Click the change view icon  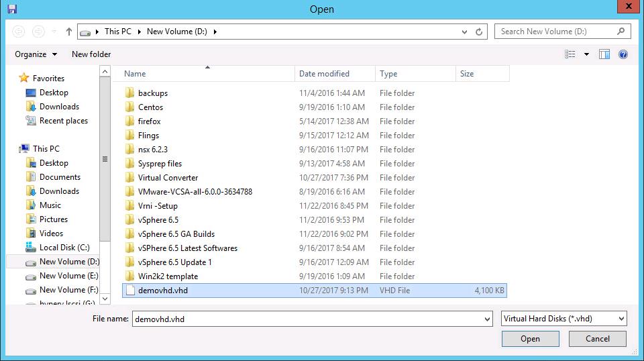pos(570,54)
